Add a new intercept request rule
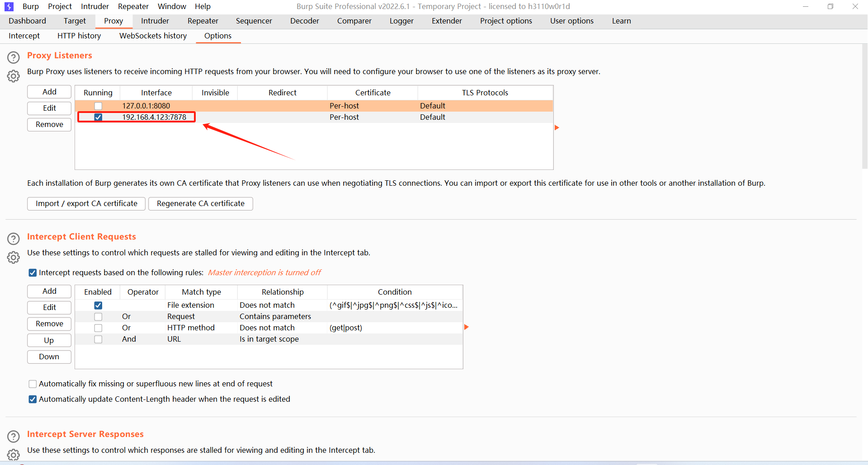Viewport: 868px width, 465px height. tap(49, 291)
